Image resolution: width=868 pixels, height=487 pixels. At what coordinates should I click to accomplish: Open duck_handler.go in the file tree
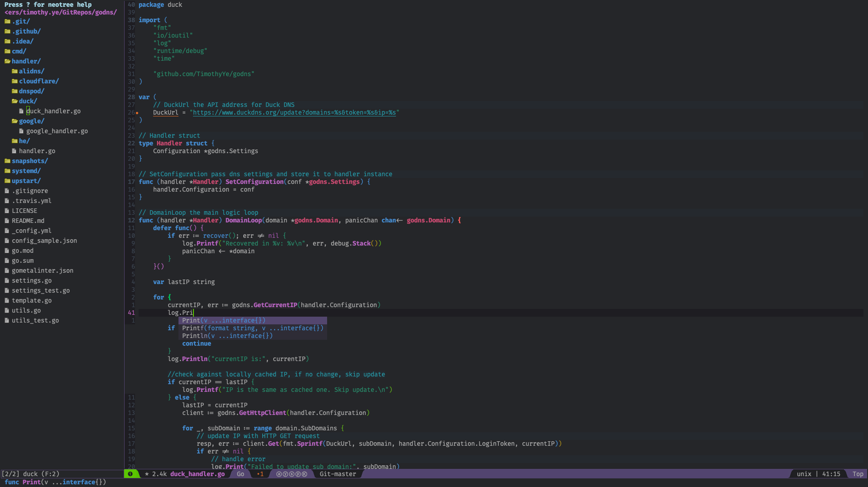pos(53,111)
